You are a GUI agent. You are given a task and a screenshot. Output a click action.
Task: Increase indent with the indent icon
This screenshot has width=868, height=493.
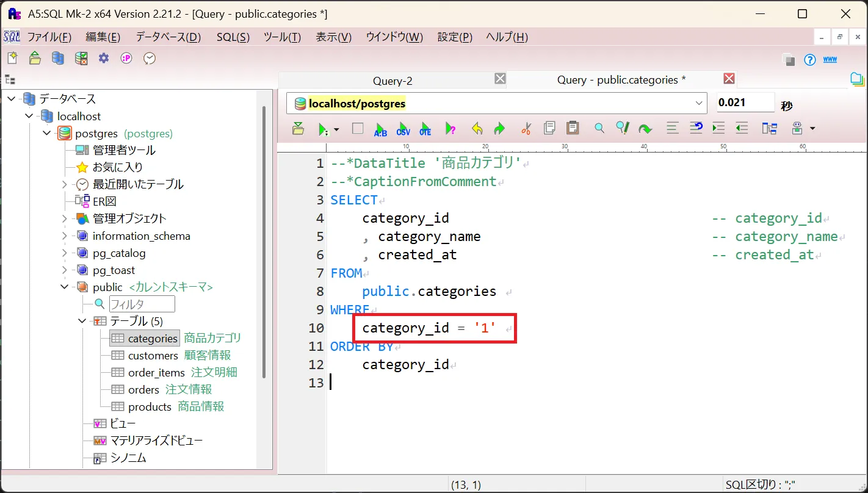pyautogui.click(x=718, y=128)
